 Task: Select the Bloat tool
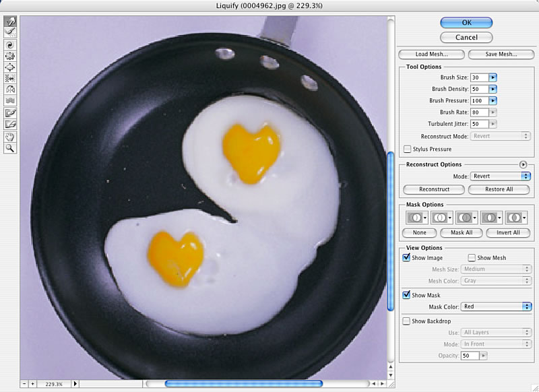click(10, 67)
